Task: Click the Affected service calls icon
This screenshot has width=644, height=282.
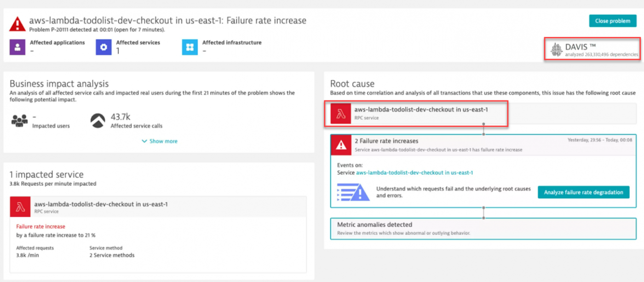Action: point(98,121)
